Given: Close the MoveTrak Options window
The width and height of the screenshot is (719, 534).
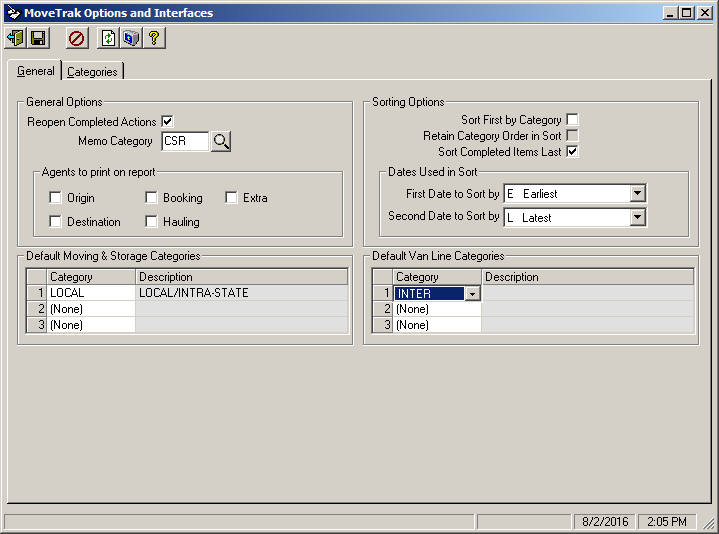Looking at the screenshot, I should coord(704,13).
